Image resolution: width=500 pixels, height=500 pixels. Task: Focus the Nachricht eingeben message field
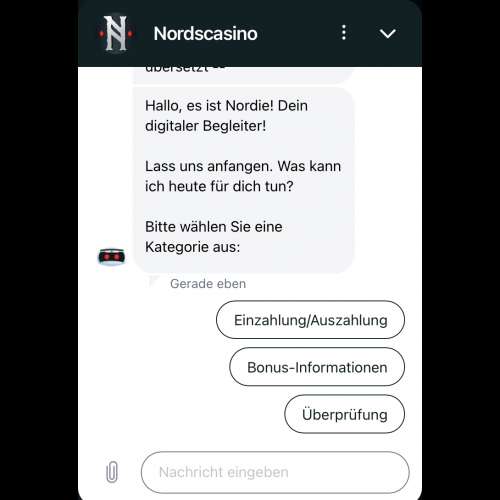pos(275,472)
